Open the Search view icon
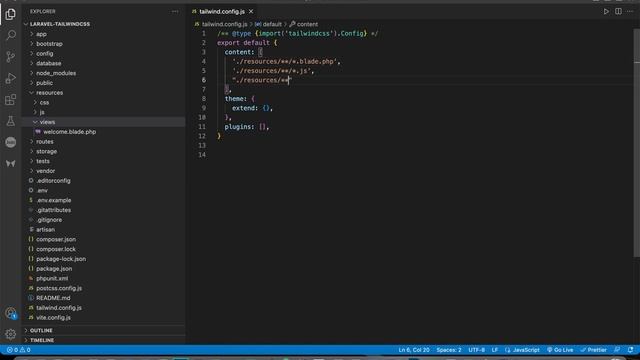Viewport: 640px width, 360px height. click(x=11, y=35)
